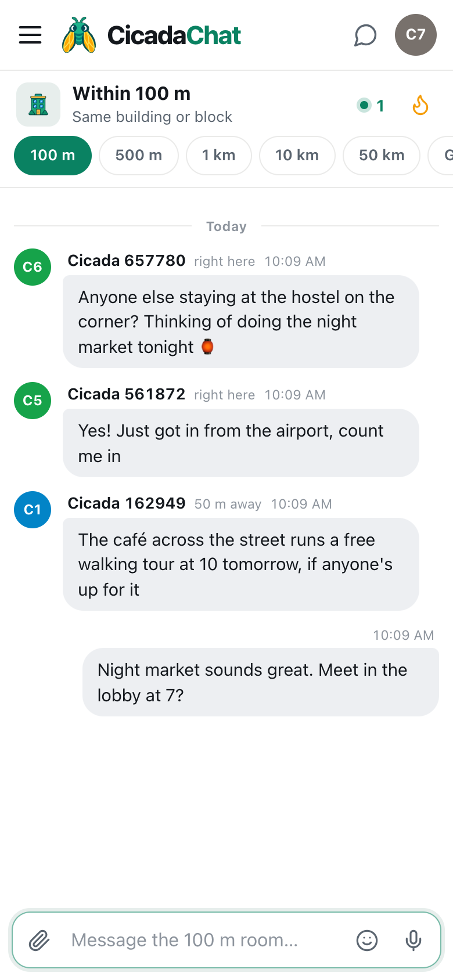Click the paperclip attachment icon
Screen dimensions: 453x980
(x=39, y=940)
